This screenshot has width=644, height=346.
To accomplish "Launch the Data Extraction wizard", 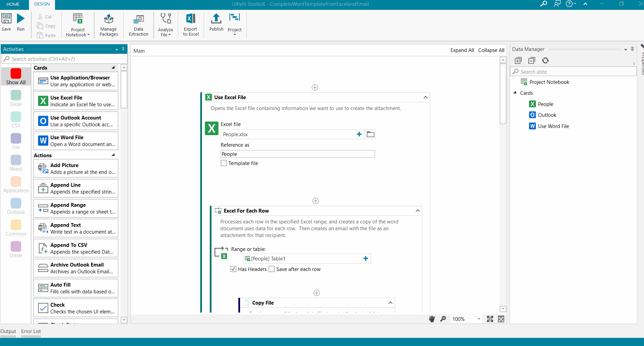I will pos(138,25).
